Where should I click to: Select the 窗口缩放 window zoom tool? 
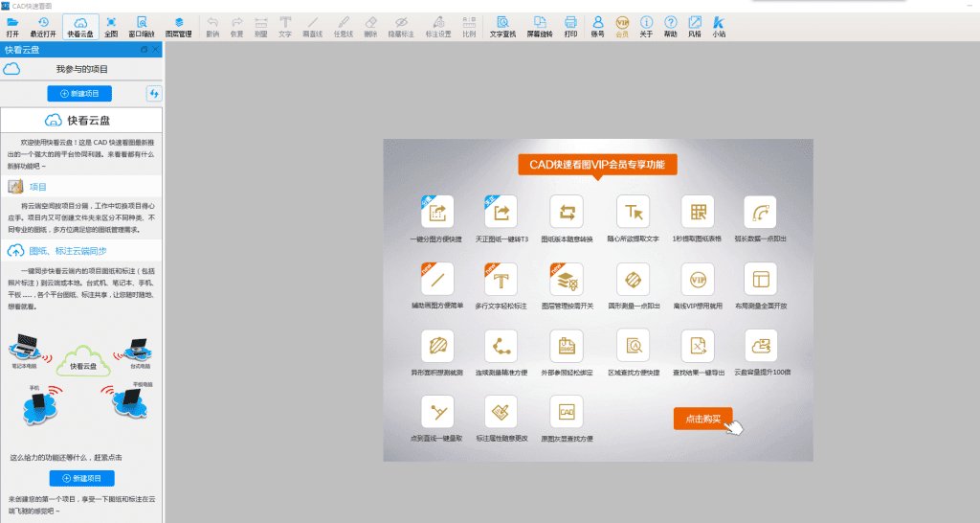pyautogui.click(x=141, y=23)
